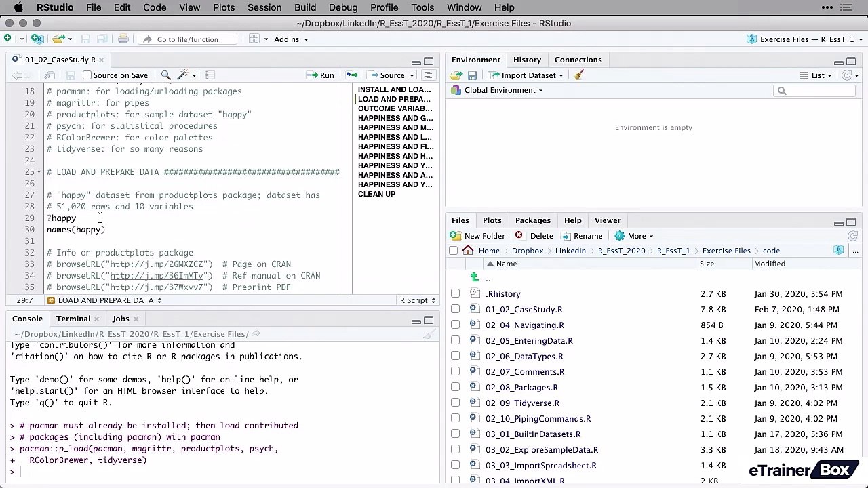The width and height of the screenshot is (868, 488).
Task: Click the Rename button
Action: tap(581, 236)
